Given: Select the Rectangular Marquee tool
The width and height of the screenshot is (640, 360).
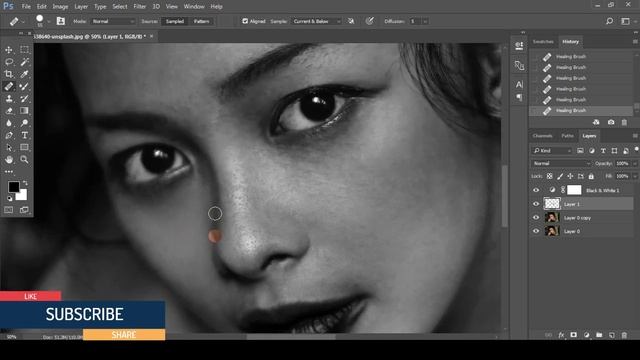Looking at the screenshot, I should pos(24,50).
